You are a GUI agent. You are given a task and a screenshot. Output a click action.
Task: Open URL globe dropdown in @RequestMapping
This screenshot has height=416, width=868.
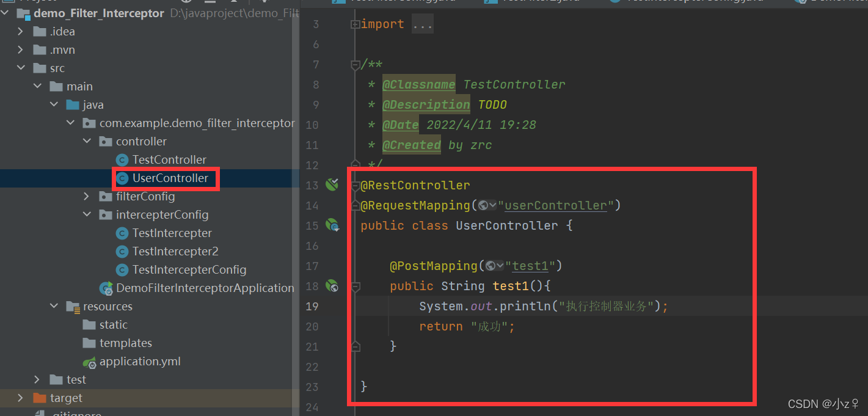click(488, 205)
